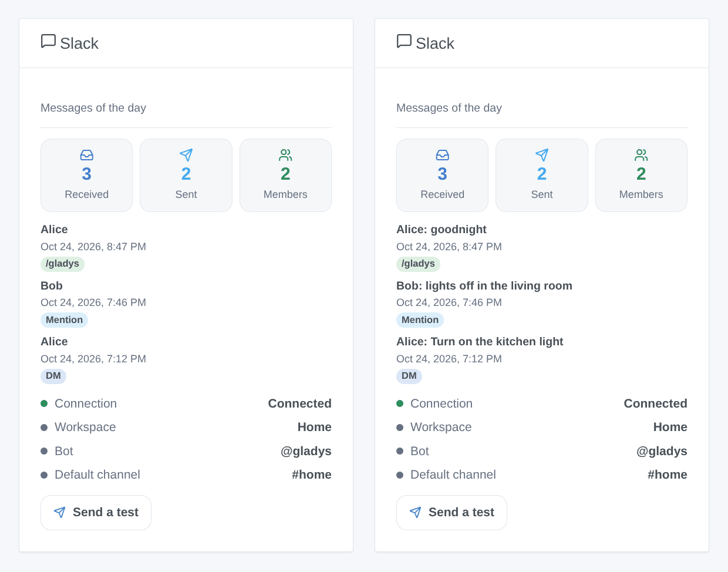Image resolution: width=728 pixels, height=572 pixels.
Task: Click the 'Connected' value in left card
Action: (300, 403)
